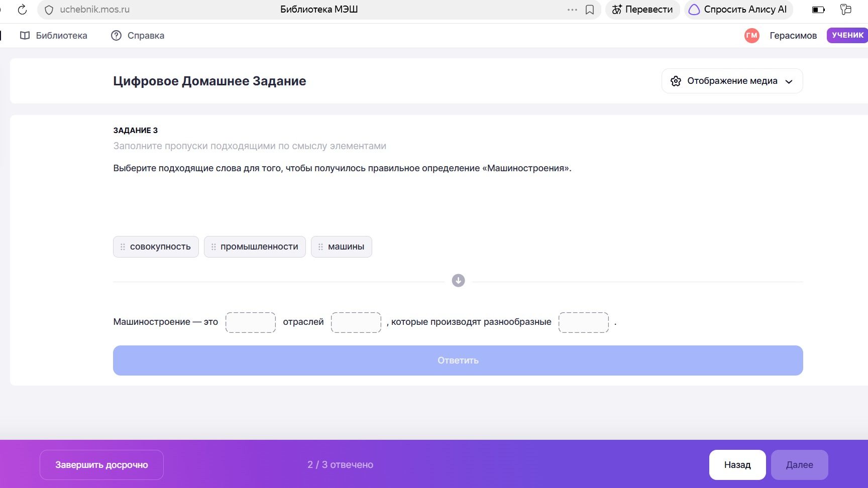Viewport: 868px width, 488px height.
Task: Click the Перевести translate button
Action: point(642,10)
